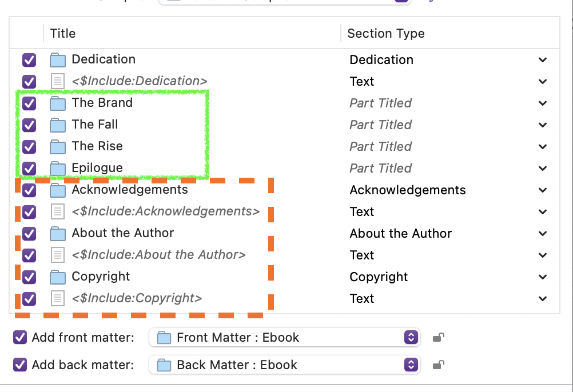
Task: Click the About the Author folder icon
Action: [58, 233]
